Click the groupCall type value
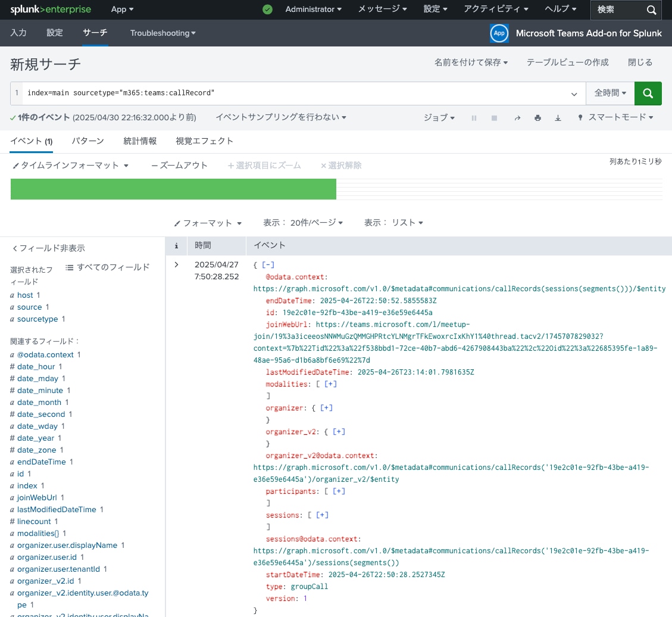Image resolution: width=672 pixels, height=617 pixels. [309, 587]
